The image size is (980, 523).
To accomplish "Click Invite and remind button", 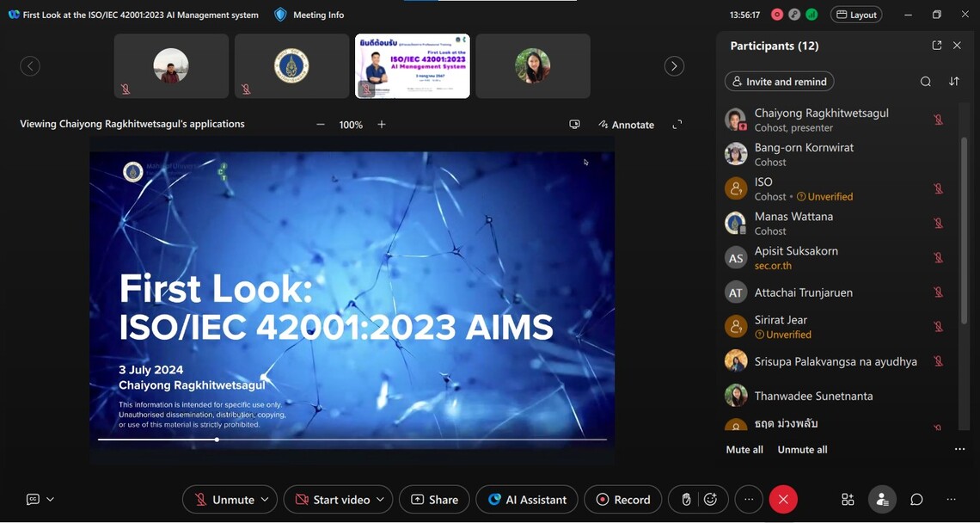I will (x=779, y=82).
